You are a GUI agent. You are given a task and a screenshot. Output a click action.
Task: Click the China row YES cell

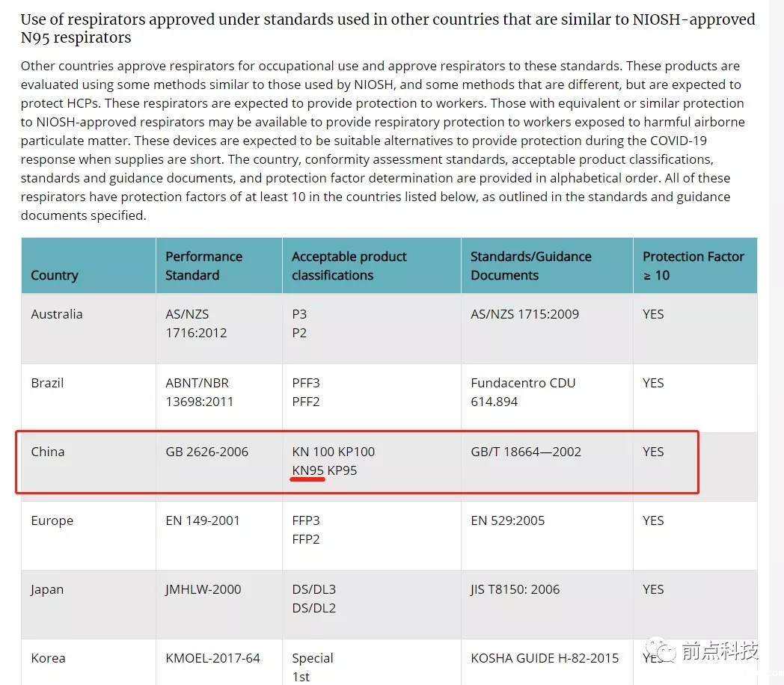(x=653, y=452)
